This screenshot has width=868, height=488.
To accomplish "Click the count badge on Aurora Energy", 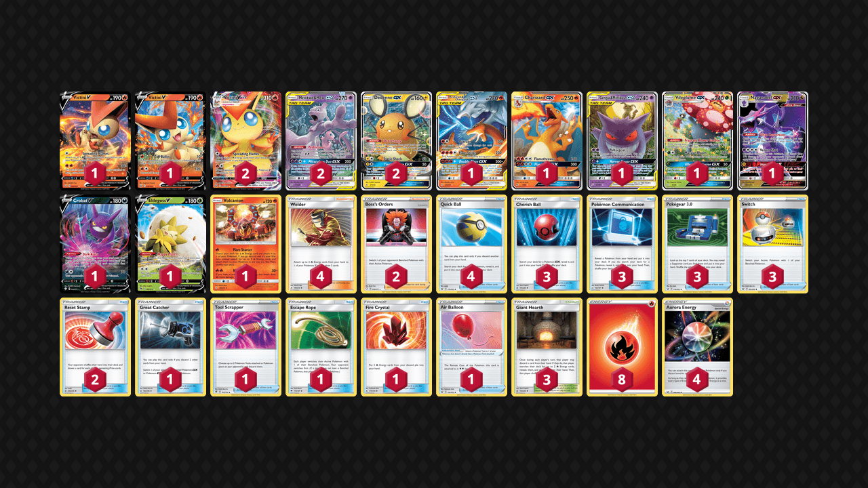I will pyautogui.click(x=697, y=380).
